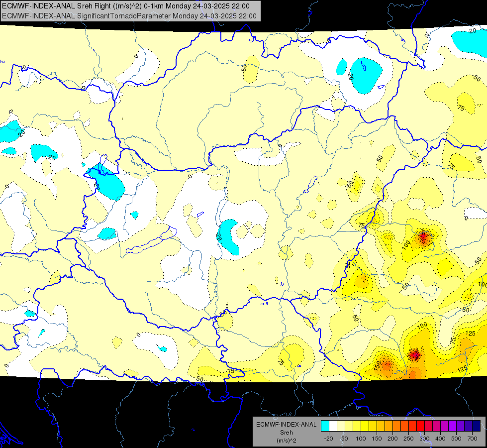This screenshot has height=448, width=487.
Task: Select the bright violet legend swatch
Action: pyautogui.click(x=453, y=426)
